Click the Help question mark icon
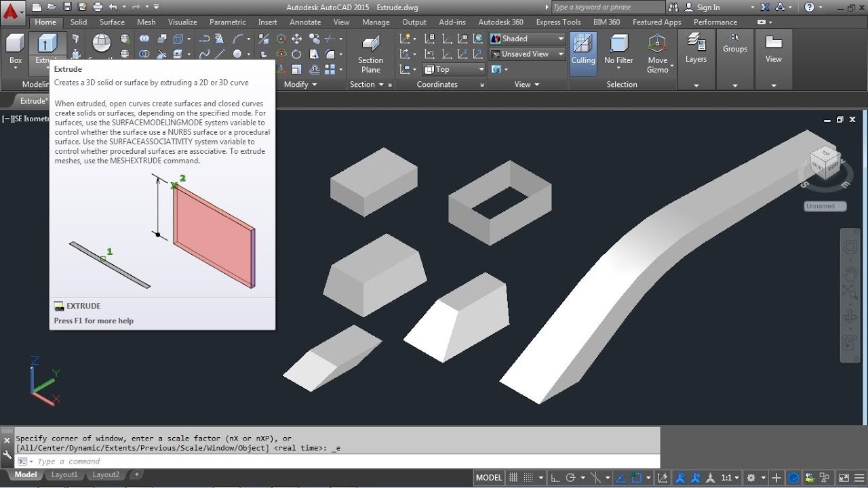The image size is (868, 488). tap(809, 7)
